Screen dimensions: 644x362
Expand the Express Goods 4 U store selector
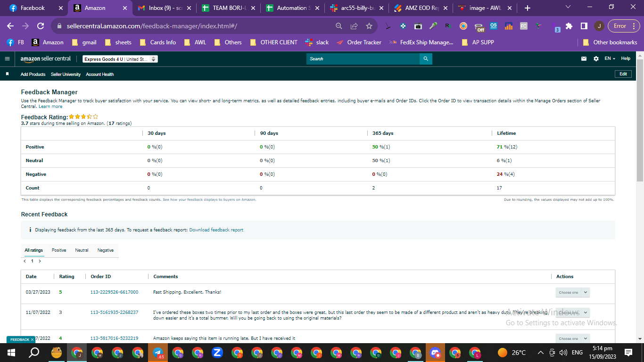(120, 59)
